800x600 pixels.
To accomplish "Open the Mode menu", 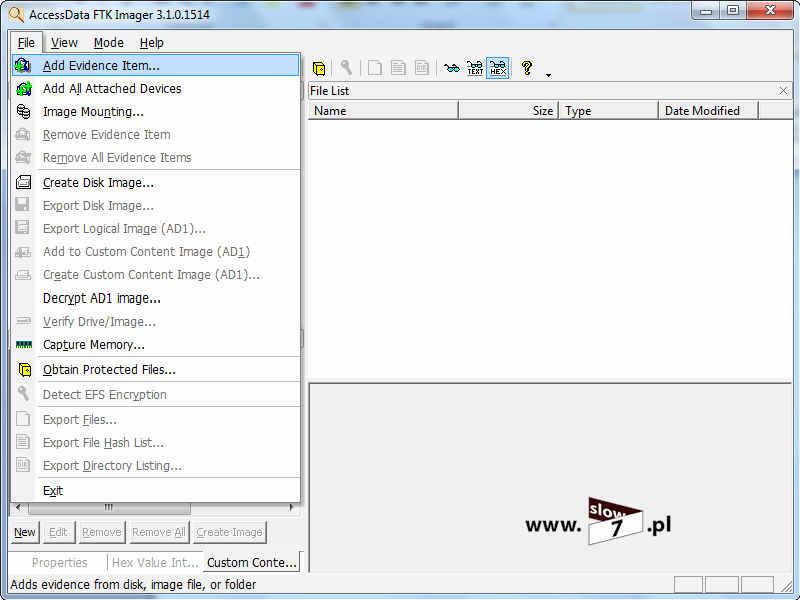I will coord(109,43).
